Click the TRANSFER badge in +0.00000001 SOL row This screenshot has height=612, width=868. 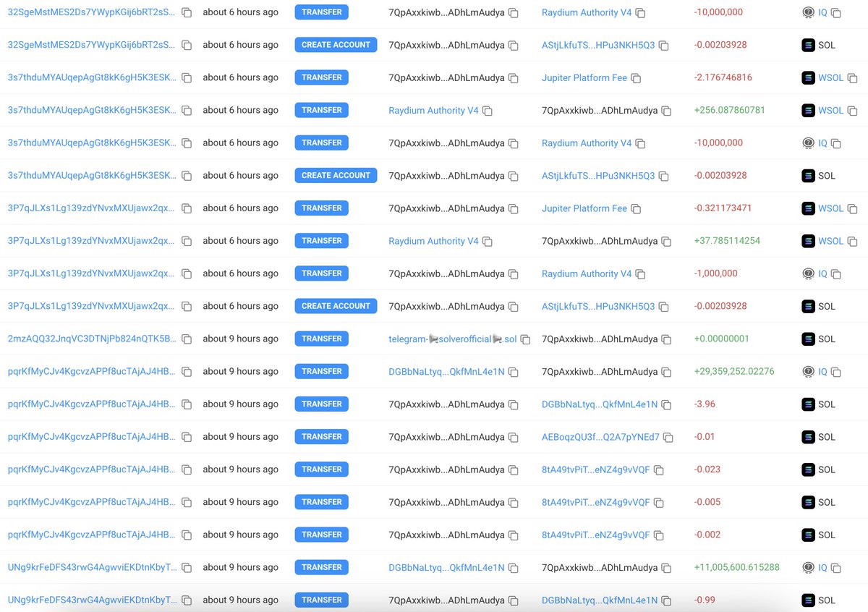[x=322, y=339]
